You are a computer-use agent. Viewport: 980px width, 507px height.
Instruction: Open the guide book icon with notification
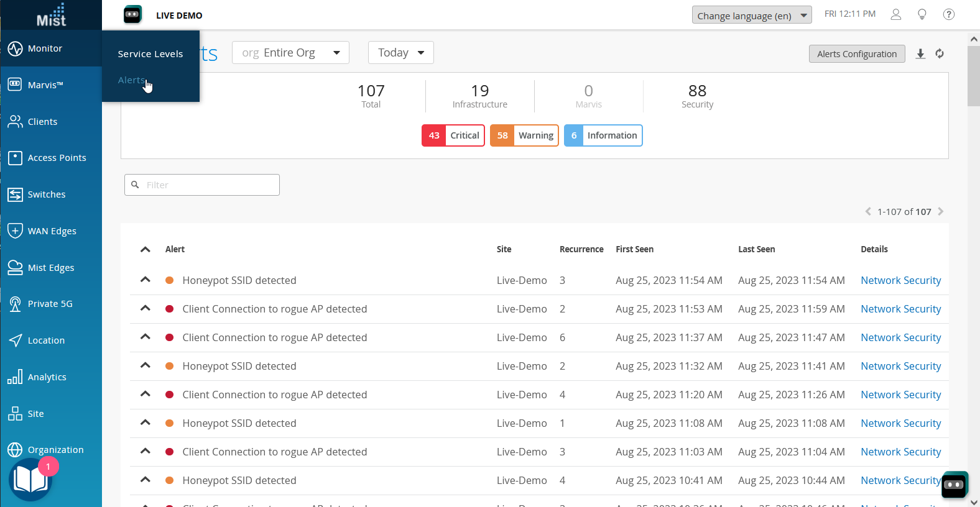[31, 480]
